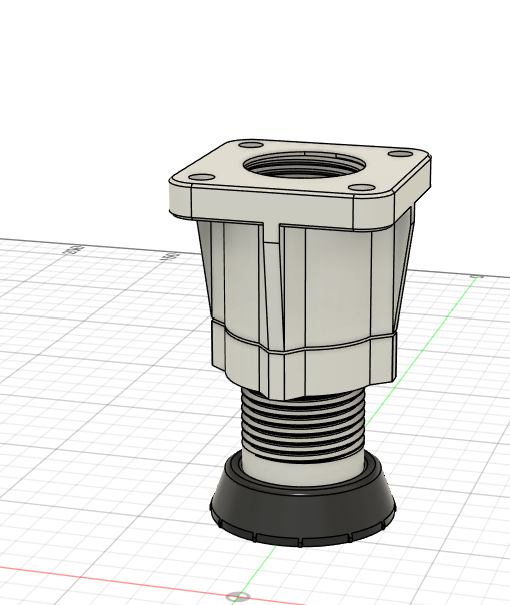Screen dimensions: 510x605
Task: Pick the back-right mounting hole on the flange
Action: coord(400,154)
